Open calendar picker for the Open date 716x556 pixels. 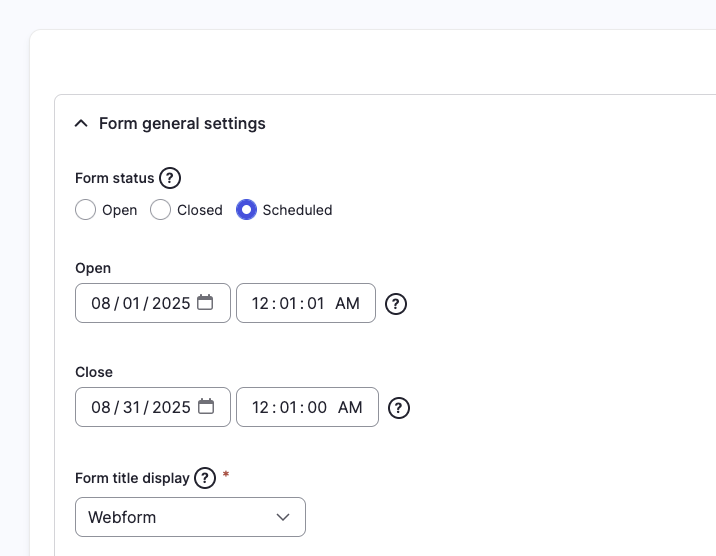(x=205, y=303)
